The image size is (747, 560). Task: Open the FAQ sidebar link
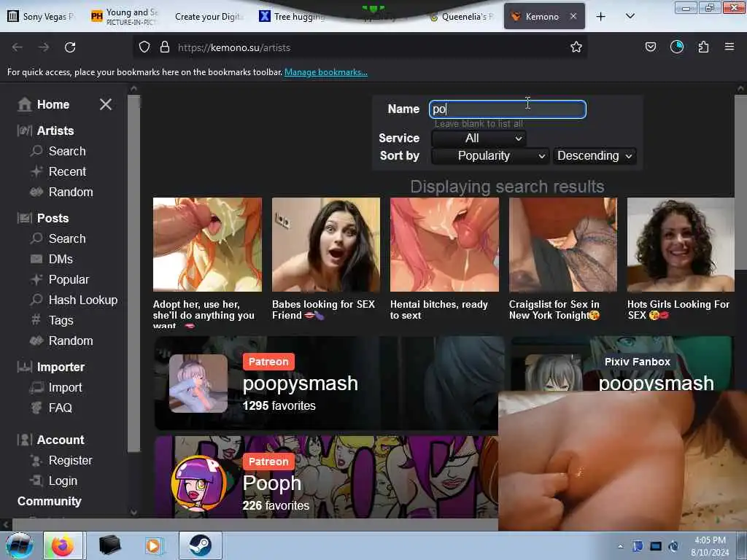[x=60, y=408]
